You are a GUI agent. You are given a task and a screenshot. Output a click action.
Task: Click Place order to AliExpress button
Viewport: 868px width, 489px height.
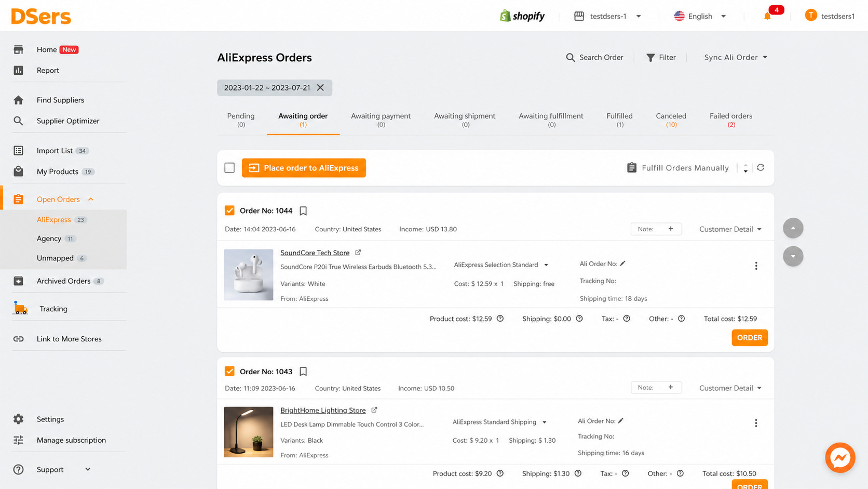pos(304,168)
